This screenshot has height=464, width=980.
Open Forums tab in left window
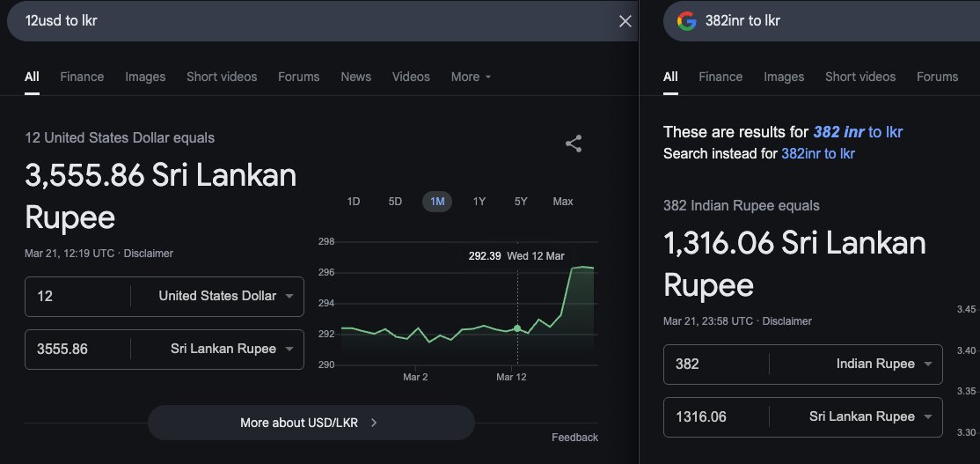[299, 77]
